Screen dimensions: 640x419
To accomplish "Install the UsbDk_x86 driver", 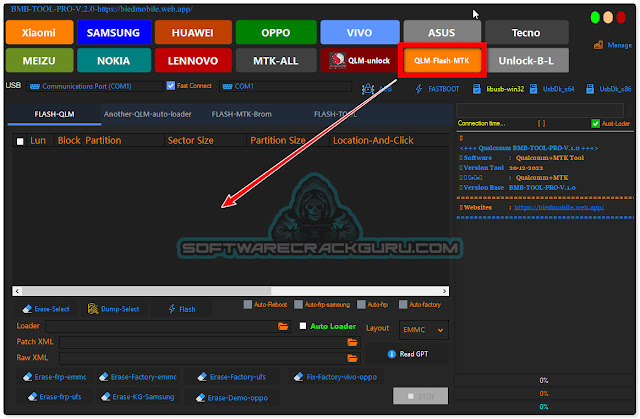I will [609, 89].
